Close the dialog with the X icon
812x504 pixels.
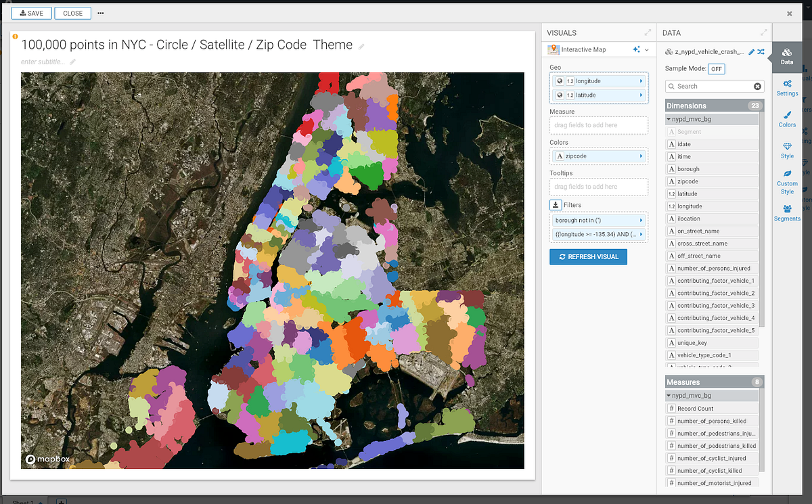790,13
